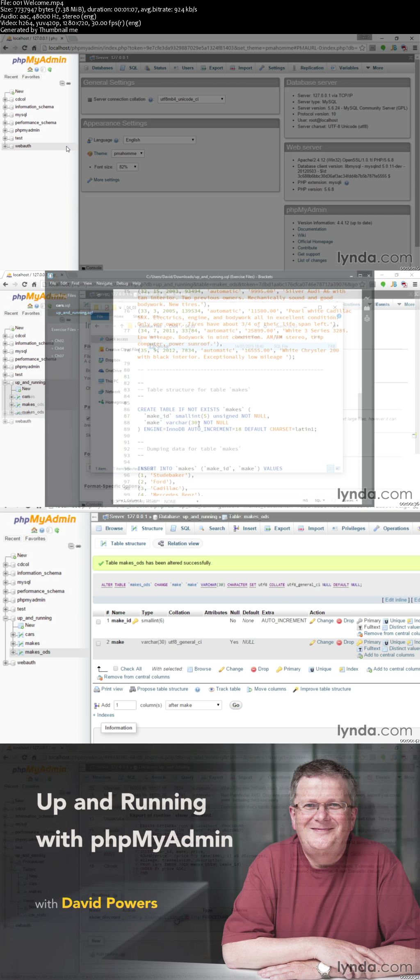Click the Print view printer icon
The height and width of the screenshot is (980, 420).
97,689
